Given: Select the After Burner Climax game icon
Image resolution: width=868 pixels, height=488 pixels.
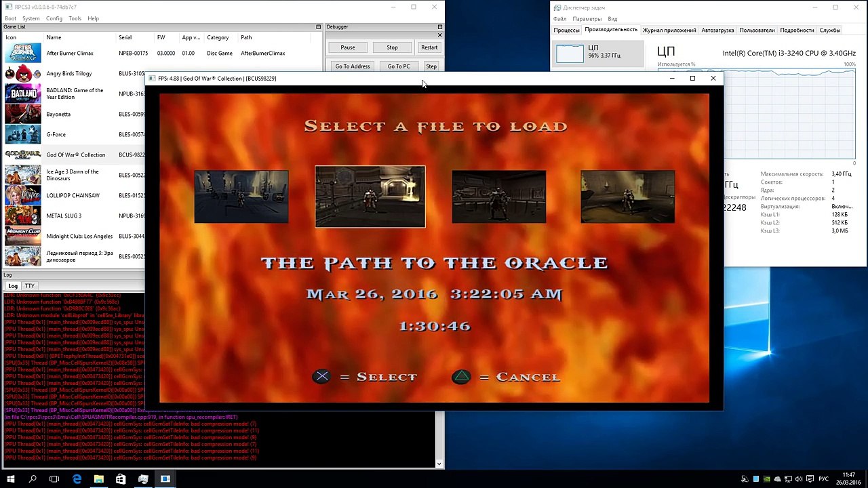Looking at the screenshot, I should 23,53.
